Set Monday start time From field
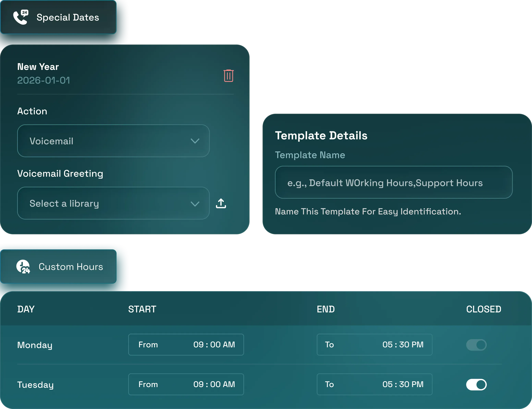 186,345
